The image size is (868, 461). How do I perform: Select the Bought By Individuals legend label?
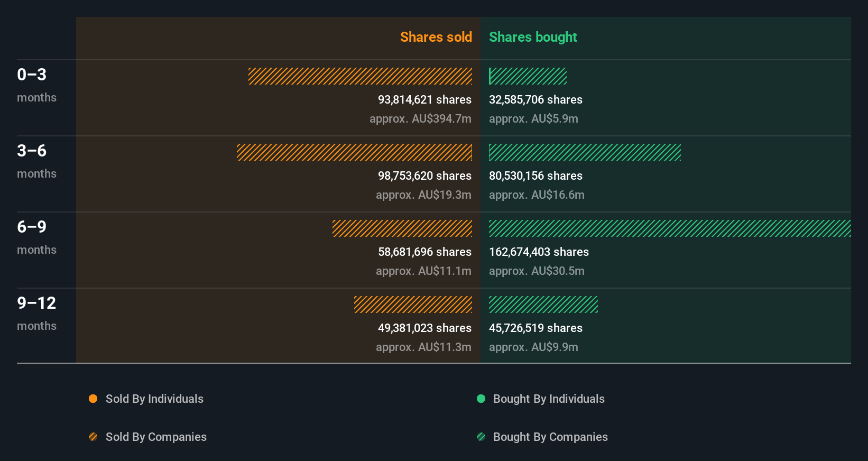(549, 399)
